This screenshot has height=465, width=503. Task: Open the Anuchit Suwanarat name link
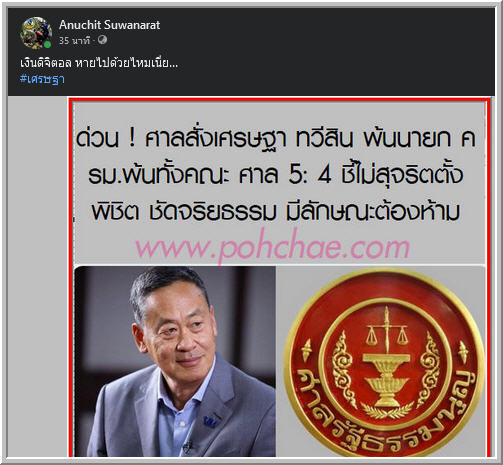109,25
